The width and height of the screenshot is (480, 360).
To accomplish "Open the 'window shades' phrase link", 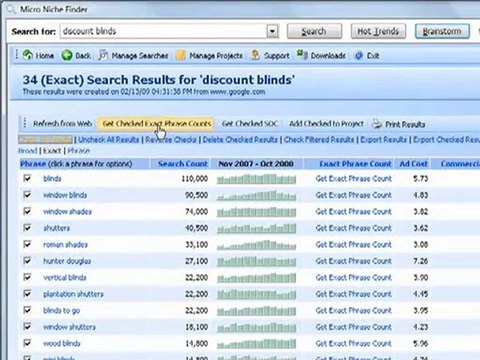I will tap(67, 212).
